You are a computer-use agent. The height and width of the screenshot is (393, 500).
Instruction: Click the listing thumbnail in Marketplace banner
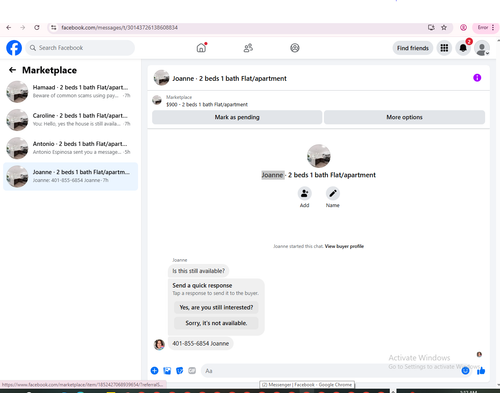(x=157, y=100)
